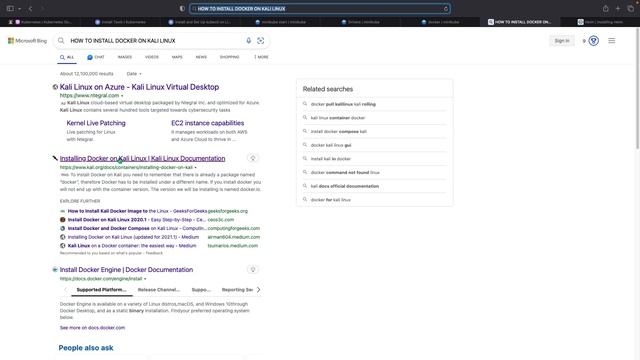Click the magnifier icon in Bing search box
The height and width of the screenshot is (360, 640).
tap(61, 41)
